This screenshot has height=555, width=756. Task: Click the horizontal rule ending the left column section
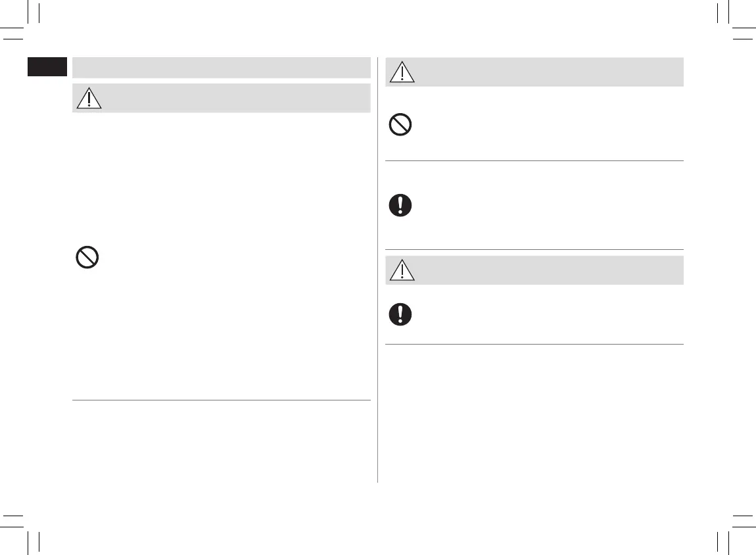[x=221, y=400]
